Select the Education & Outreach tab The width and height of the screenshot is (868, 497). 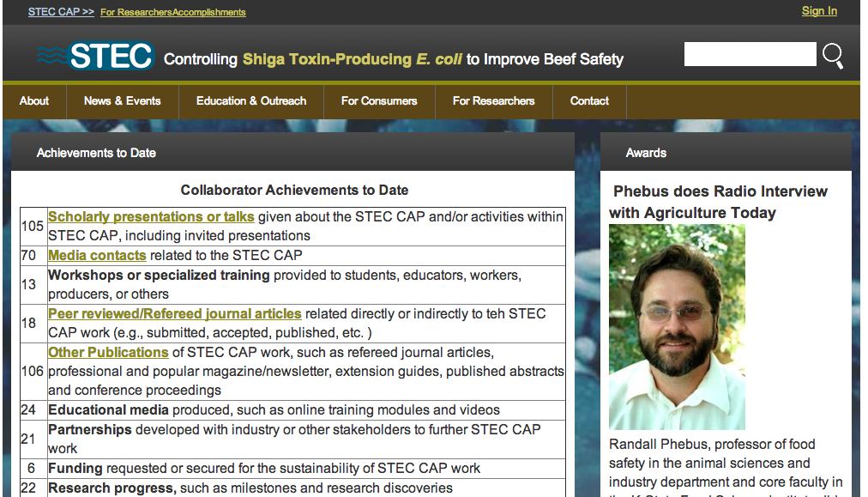coord(250,100)
